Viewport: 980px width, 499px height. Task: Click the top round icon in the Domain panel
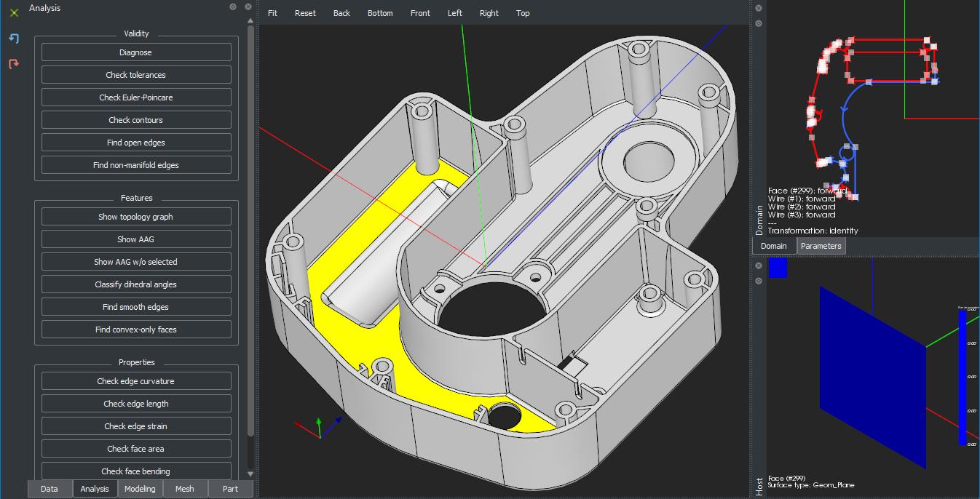[x=759, y=8]
